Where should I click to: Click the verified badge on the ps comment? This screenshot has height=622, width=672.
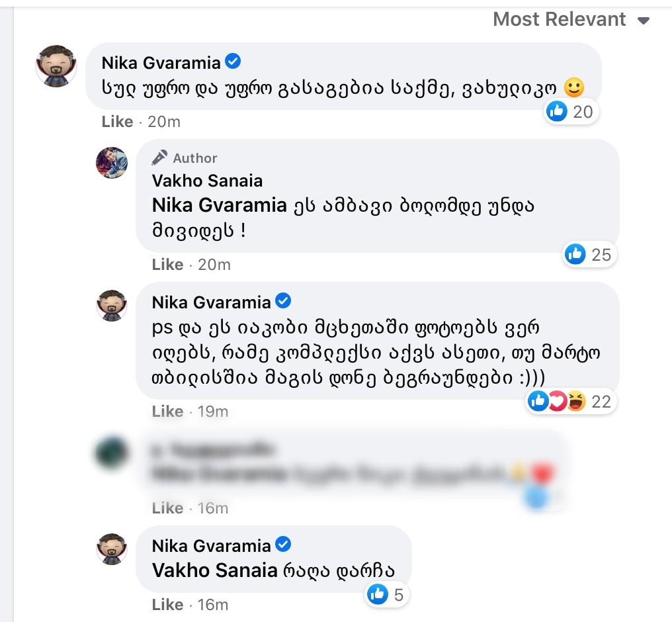coord(283,302)
